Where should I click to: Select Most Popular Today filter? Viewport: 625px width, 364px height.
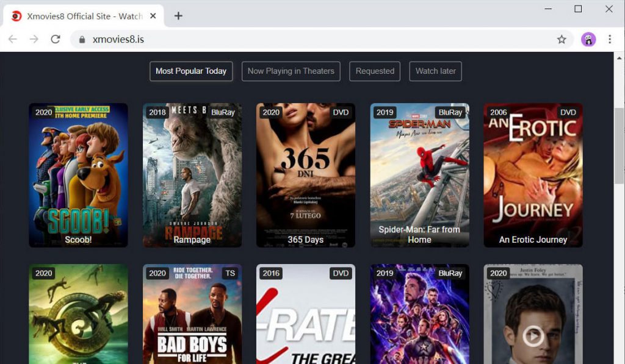191,71
